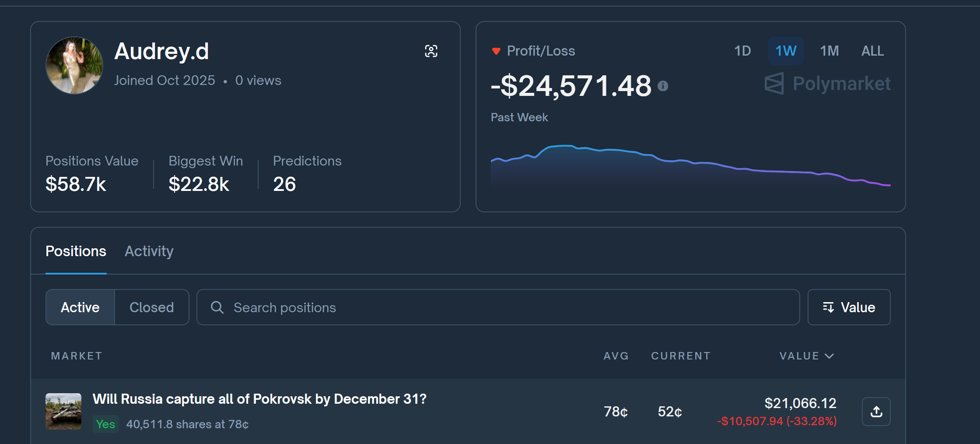Image resolution: width=980 pixels, height=444 pixels.
Task: Sort by the VALUE column header
Action: click(x=806, y=356)
